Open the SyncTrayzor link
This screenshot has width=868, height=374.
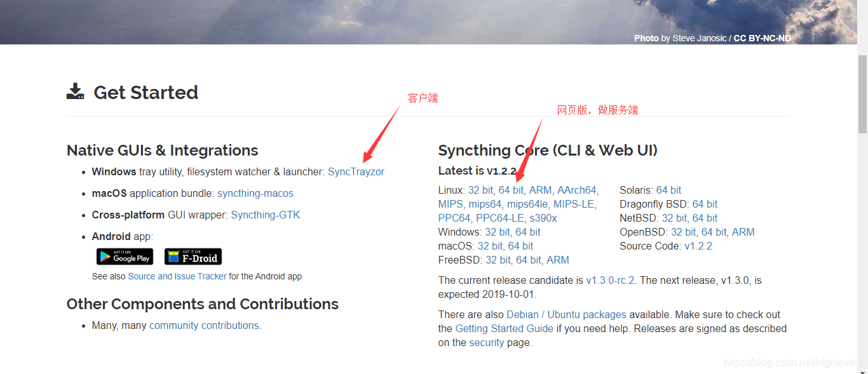(356, 171)
